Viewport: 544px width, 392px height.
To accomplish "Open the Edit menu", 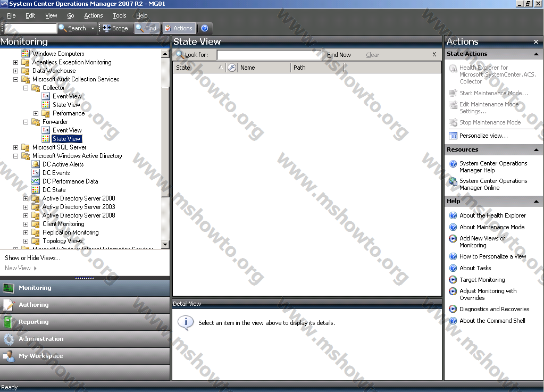I will click(x=30, y=15).
